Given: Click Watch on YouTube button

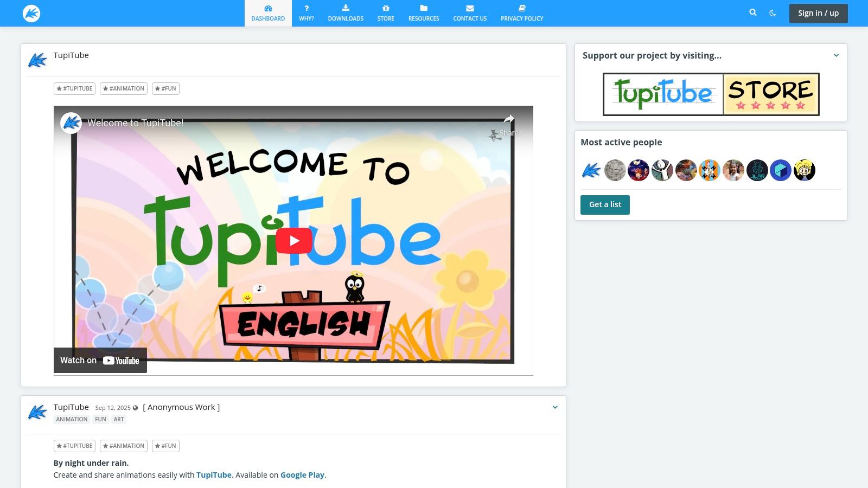Looking at the screenshot, I should (100, 361).
